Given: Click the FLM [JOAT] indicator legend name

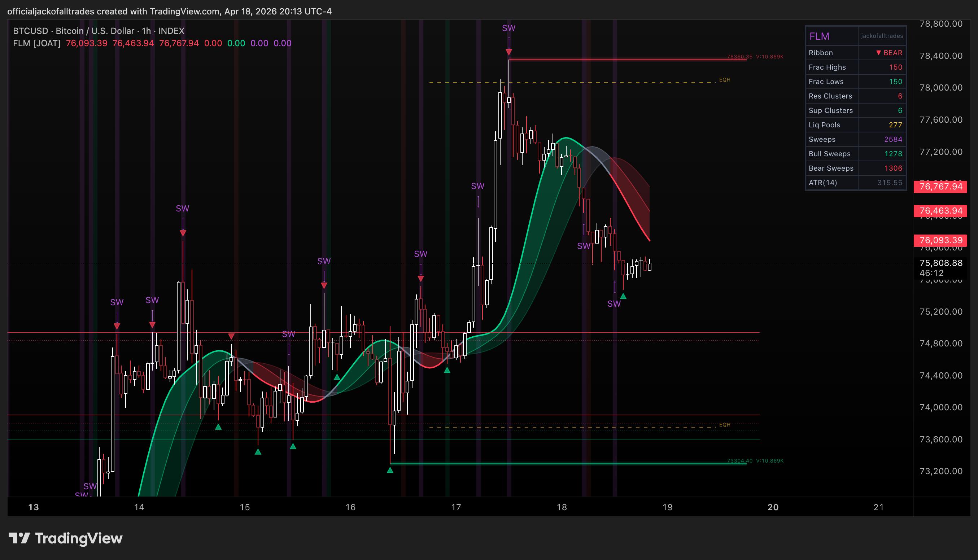Looking at the screenshot, I should point(36,43).
